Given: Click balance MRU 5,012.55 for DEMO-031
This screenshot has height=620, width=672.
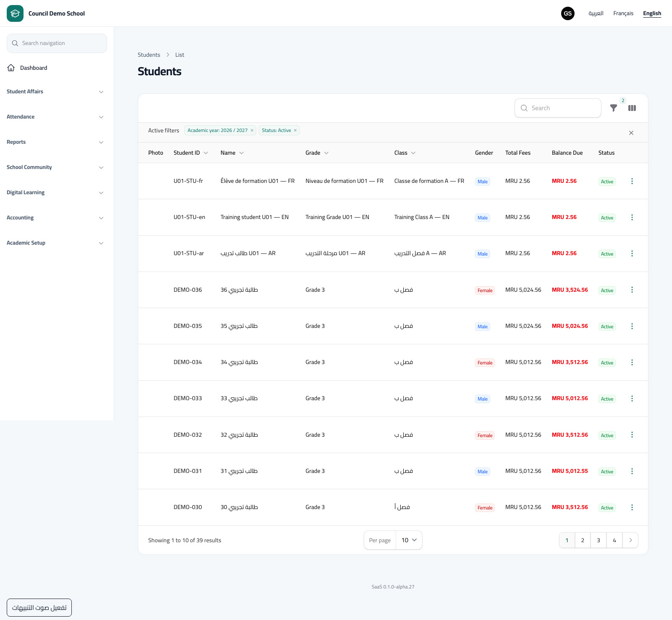Looking at the screenshot, I should [570, 471].
